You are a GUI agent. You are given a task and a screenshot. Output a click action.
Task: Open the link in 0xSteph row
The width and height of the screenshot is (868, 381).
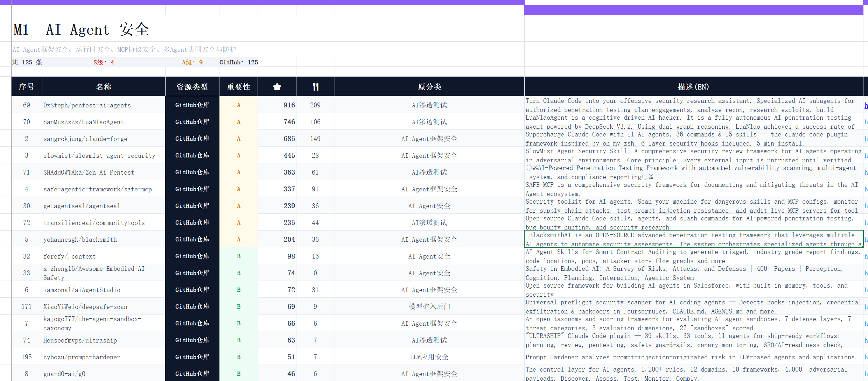click(x=866, y=105)
